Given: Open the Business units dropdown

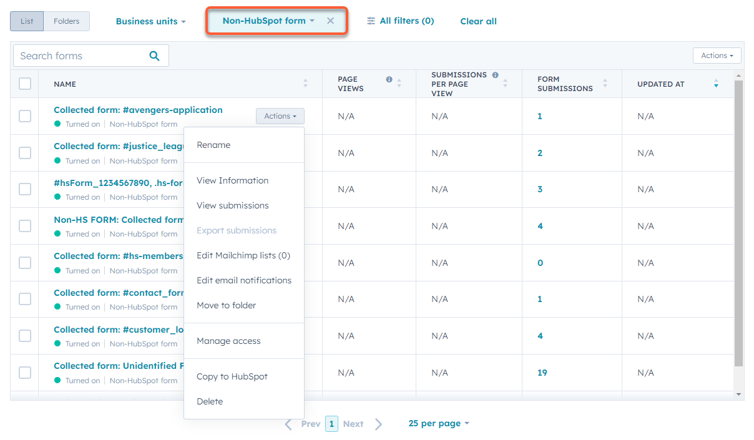Looking at the screenshot, I should pos(151,21).
